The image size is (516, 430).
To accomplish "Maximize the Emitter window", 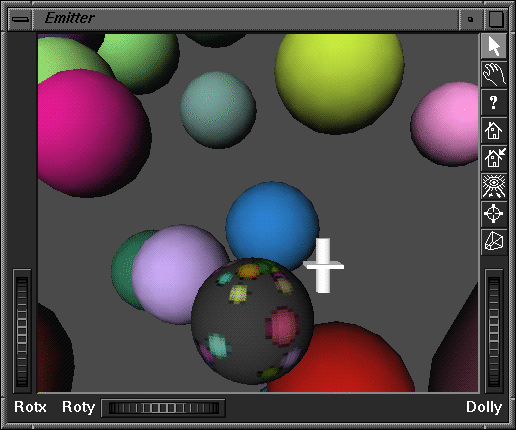I will 496,19.
